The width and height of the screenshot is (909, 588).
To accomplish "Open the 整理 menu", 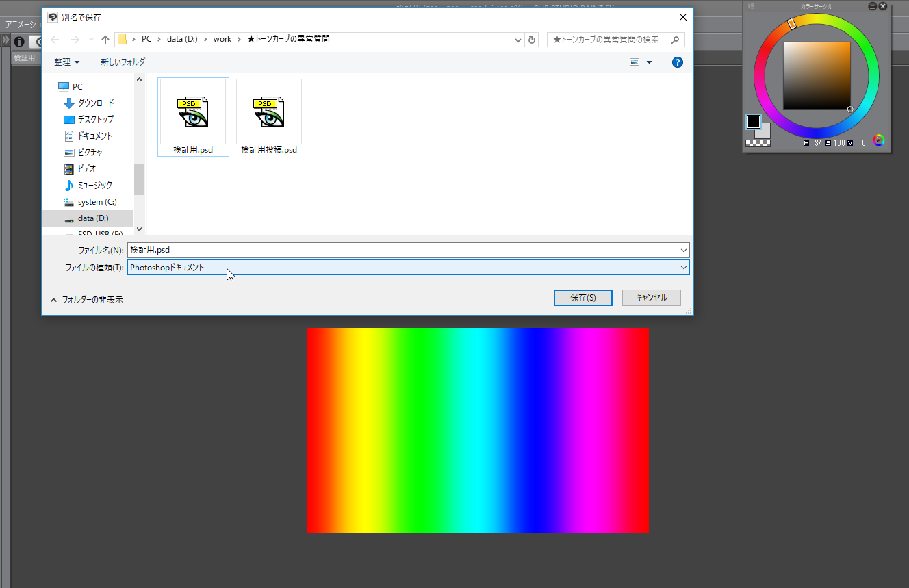I will point(66,62).
